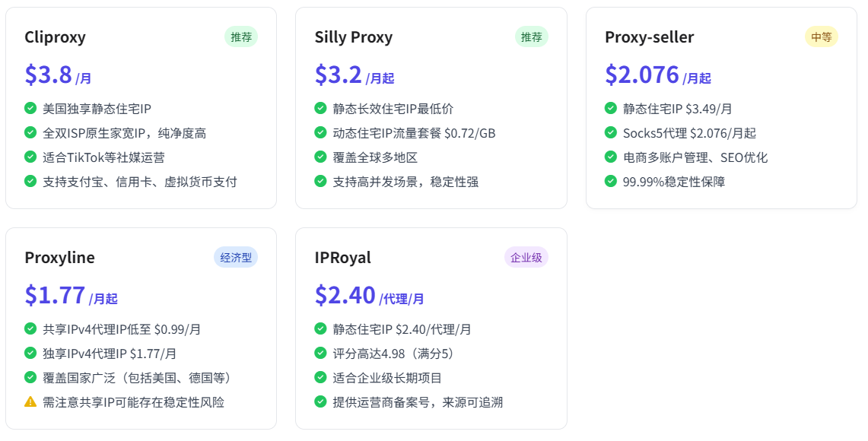868x441 pixels.
Task: Select the purple 企业级 tag on IPRoyal
Action: [526, 257]
